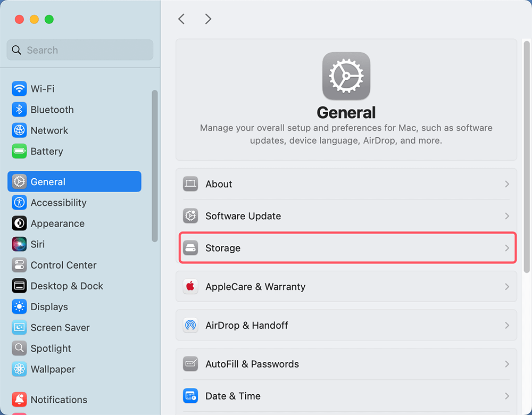This screenshot has height=415, width=532.
Task: Click the Spotlight magnifying glass icon
Action: pyautogui.click(x=18, y=348)
